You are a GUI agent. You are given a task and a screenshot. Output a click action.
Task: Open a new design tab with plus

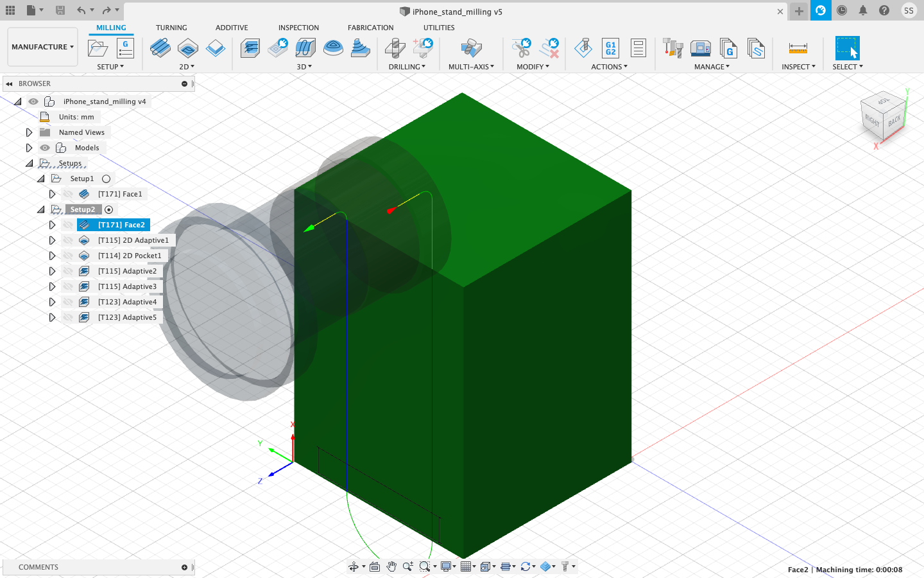pyautogui.click(x=799, y=11)
